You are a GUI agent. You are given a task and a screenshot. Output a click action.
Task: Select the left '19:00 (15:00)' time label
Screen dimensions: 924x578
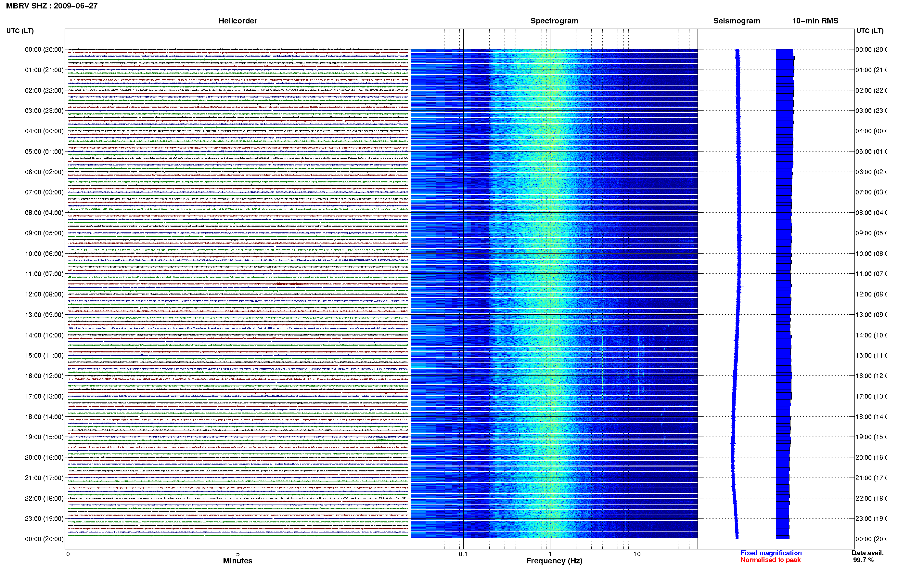[44, 437]
